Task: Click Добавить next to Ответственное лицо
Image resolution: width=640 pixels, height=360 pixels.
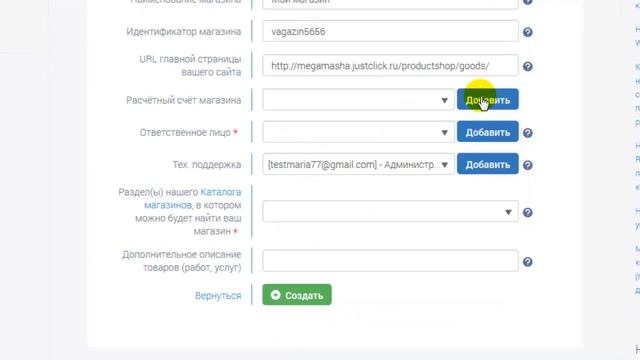Action: coord(488,132)
